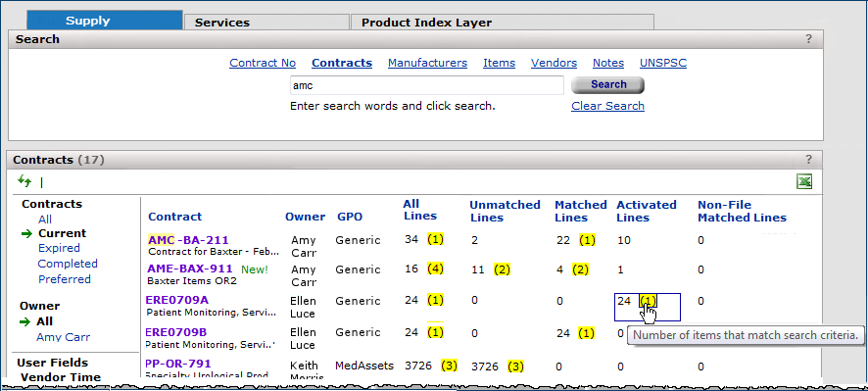
Task: Open contract AME-BAX-911
Action: (190, 269)
